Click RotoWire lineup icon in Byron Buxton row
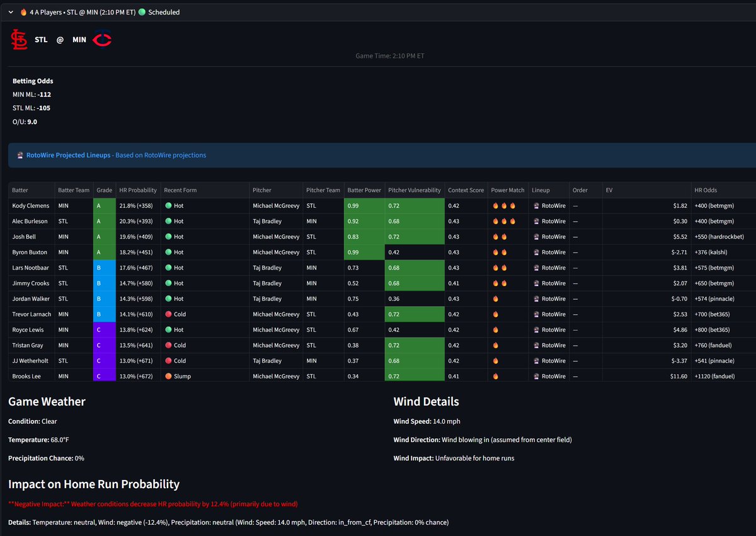The image size is (756, 536). pos(537,252)
